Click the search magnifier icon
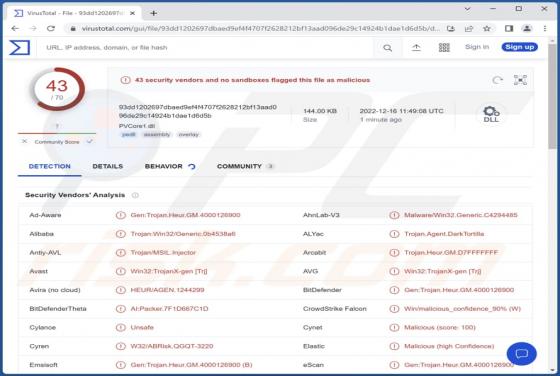 tap(388, 47)
